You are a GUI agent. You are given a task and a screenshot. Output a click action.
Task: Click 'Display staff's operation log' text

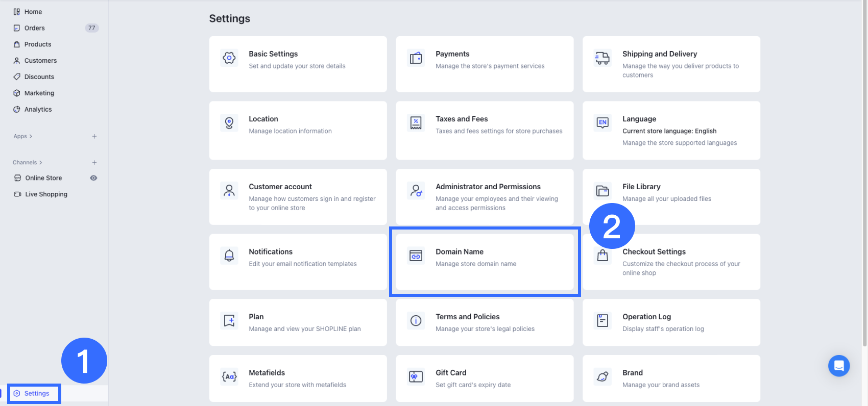(x=663, y=329)
